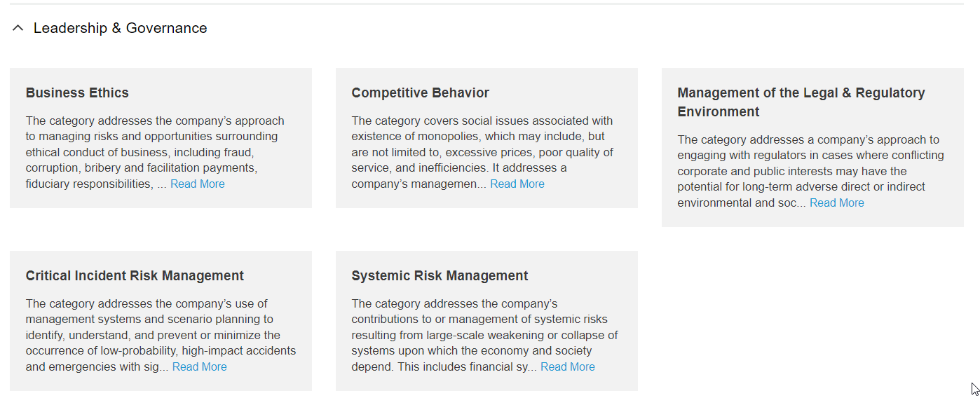Open Read More link under Competitive Behavior
The image size is (980, 398).
click(x=517, y=184)
